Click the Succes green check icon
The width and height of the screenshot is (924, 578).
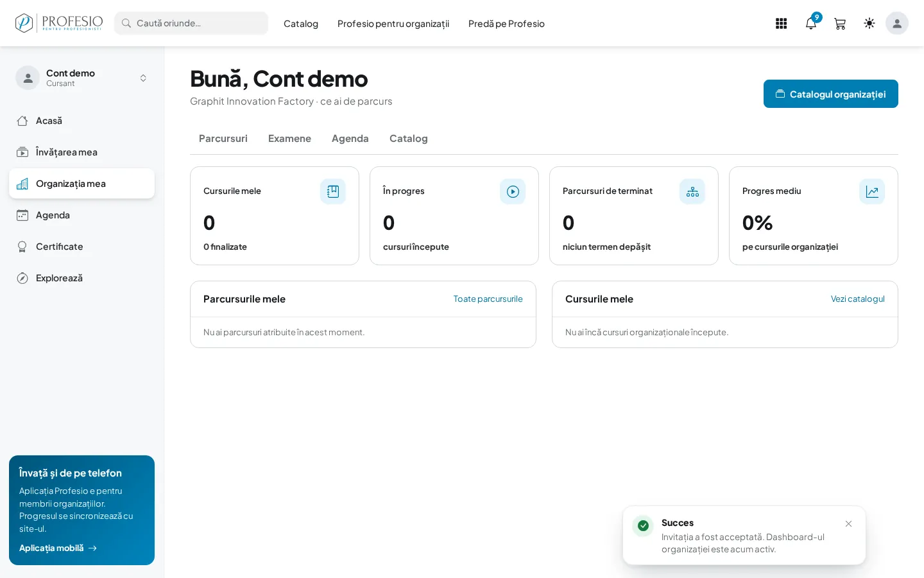[643, 525]
